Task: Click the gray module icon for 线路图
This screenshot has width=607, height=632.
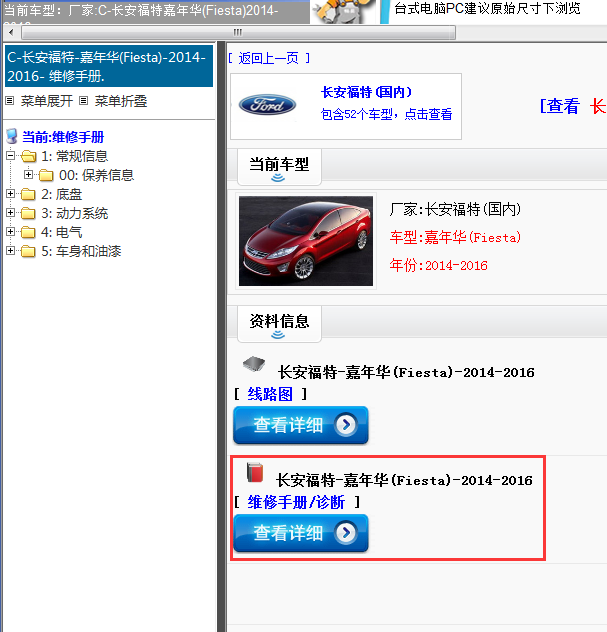Action: tap(254, 364)
